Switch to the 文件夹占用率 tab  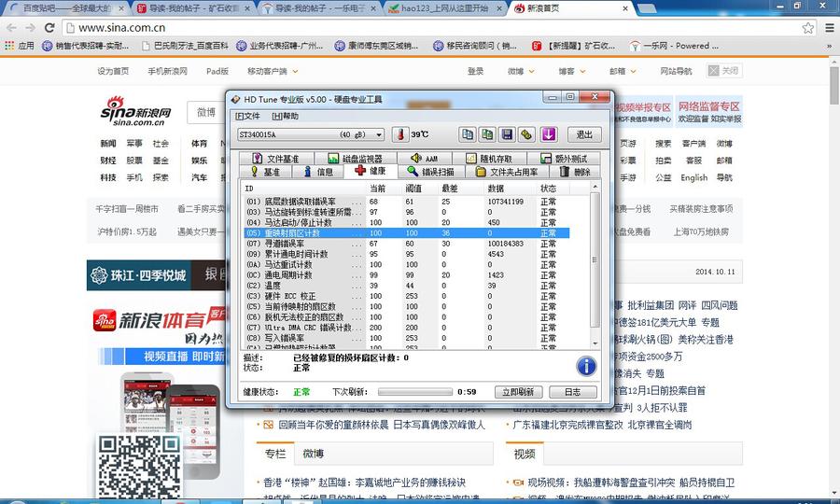(507, 172)
